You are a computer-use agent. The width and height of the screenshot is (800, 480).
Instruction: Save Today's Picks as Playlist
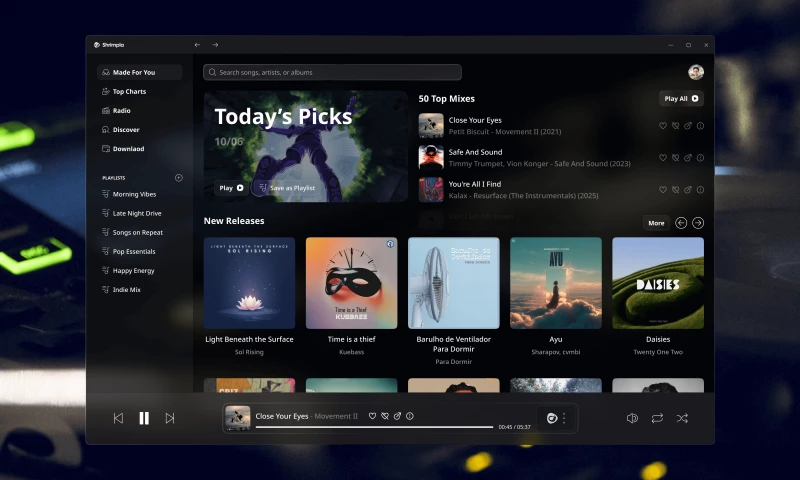click(x=287, y=188)
